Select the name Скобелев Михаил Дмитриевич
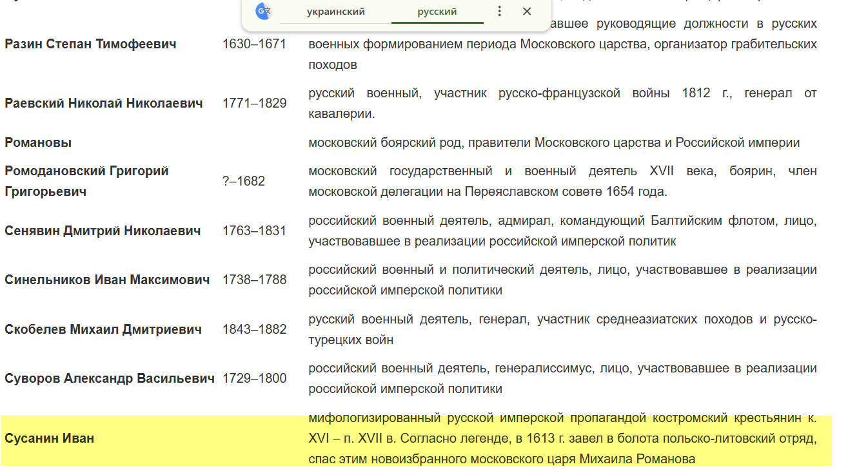Image resolution: width=868 pixels, height=471 pixels. coord(103,329)
